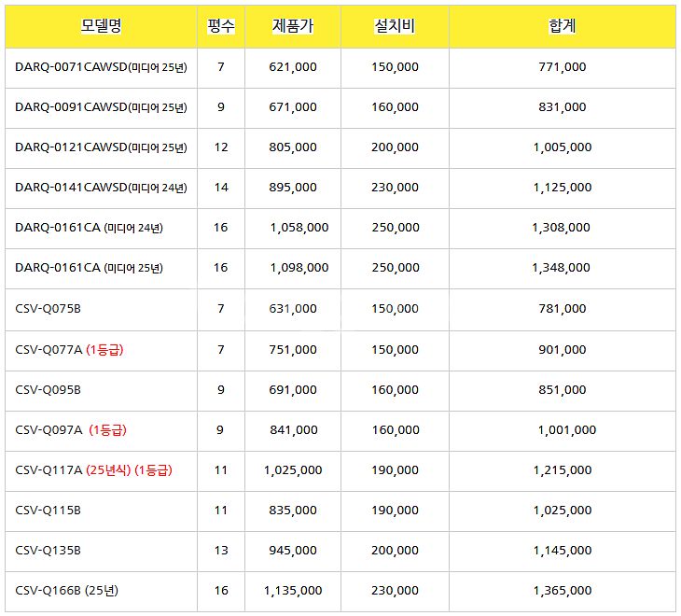This screenshot has width=681, height=616.
Task: Click total 1,365,000
Action: [x=562, y=591]
